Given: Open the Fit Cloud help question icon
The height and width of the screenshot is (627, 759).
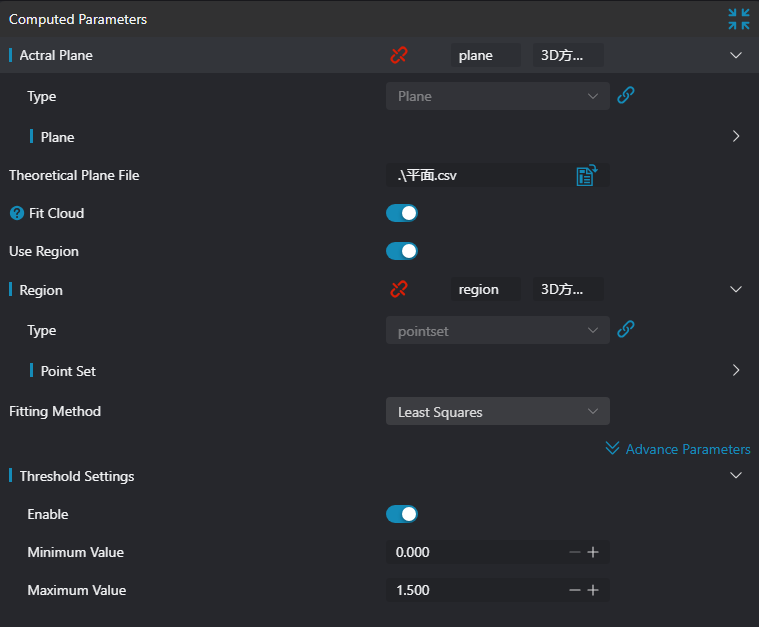Looking at the screenshot, I should click(17, 213).
